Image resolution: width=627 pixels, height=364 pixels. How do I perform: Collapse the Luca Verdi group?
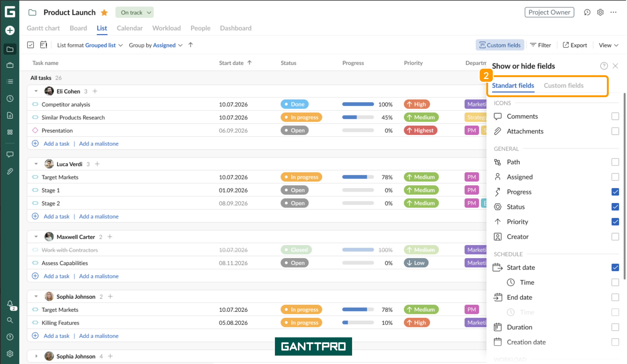(x=36, y=164)
